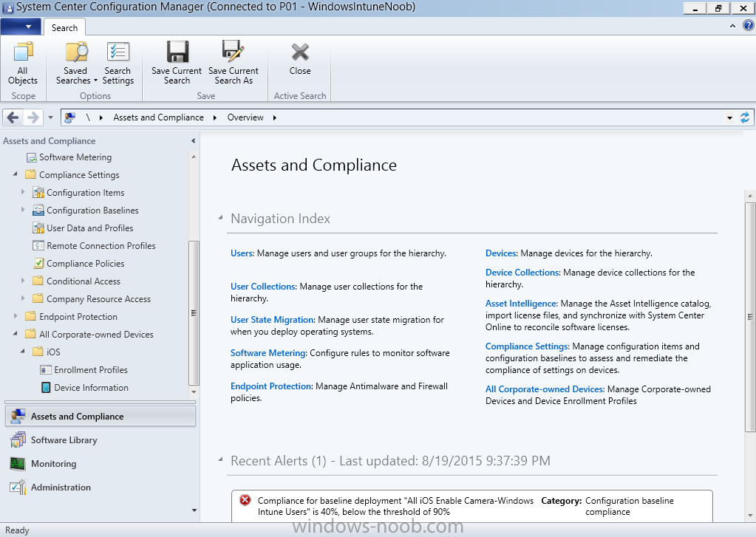This screenshot has height=537, width=756.
Task: Click Assets and Compliance breadcrumb
Action: pos(158,117)
